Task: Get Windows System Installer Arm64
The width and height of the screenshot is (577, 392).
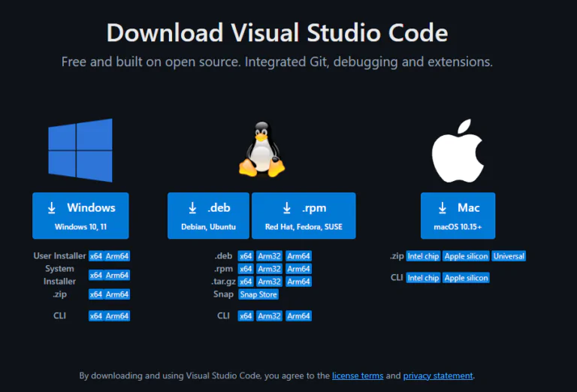Action: click(117, 275)
